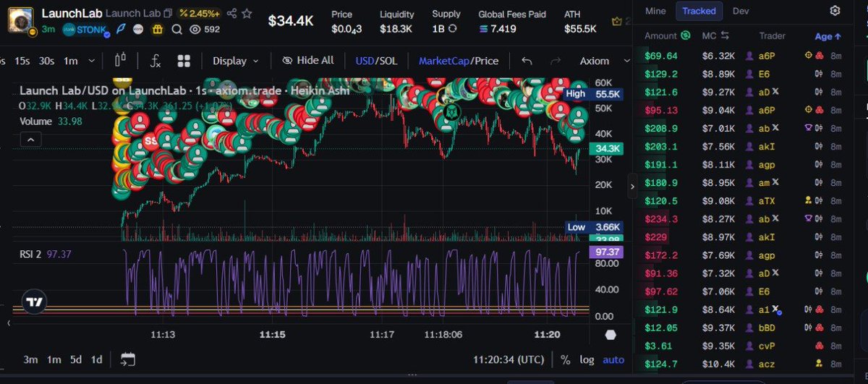Open the go-to-date calendar icon
The width and height of the screenshot is (868, 384).
pyautogui.click(x=128, y=359)
